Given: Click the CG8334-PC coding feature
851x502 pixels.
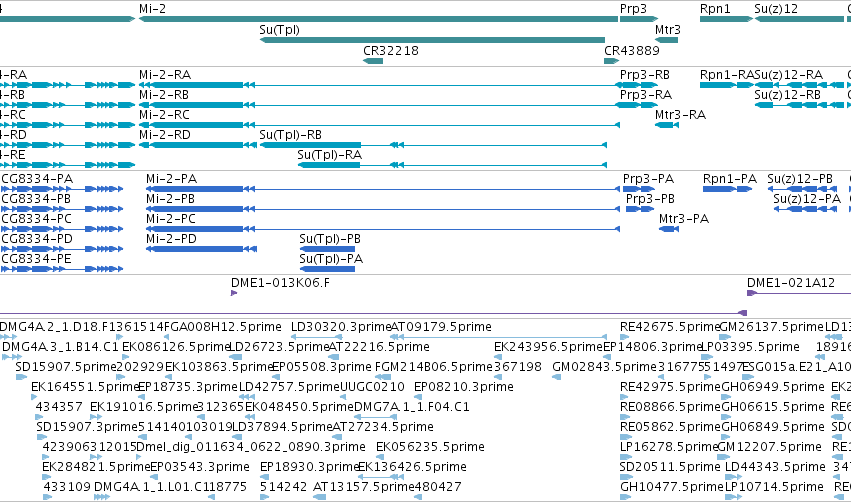Looking at the screenshot, I should click(61, 229).
